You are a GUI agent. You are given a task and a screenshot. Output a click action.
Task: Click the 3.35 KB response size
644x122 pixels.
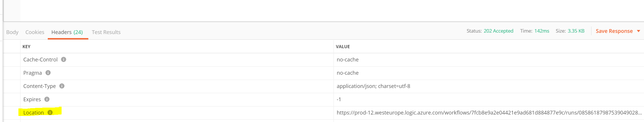(x=576, y=31)
